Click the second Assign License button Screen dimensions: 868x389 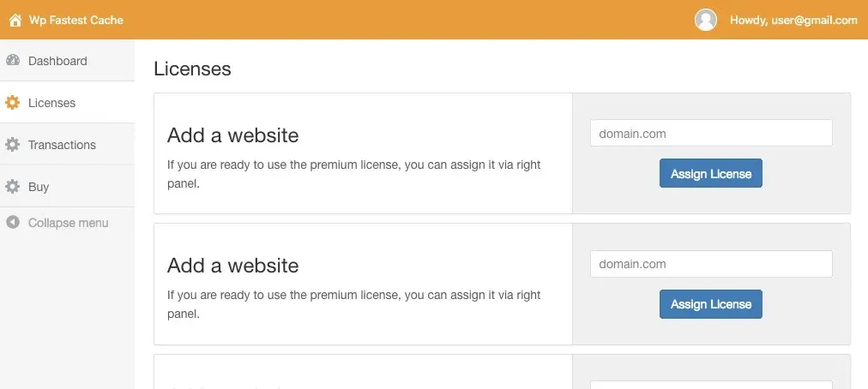(711, 304)
